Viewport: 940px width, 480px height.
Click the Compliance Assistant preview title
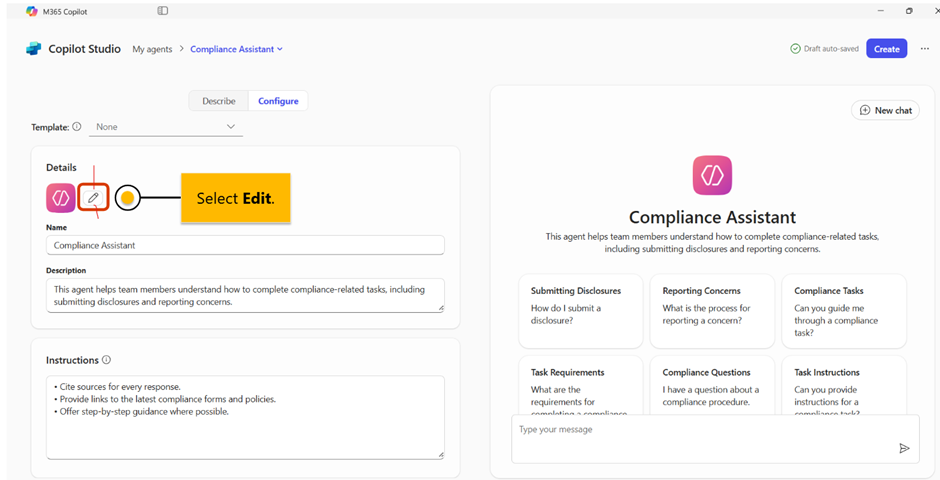(712, 216)
